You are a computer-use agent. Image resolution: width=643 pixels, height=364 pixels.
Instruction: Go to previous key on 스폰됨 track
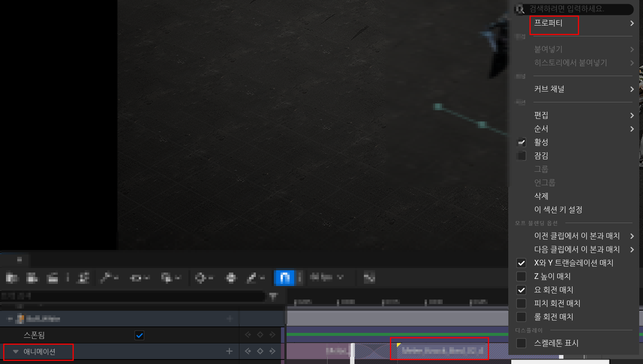point(248,334)
